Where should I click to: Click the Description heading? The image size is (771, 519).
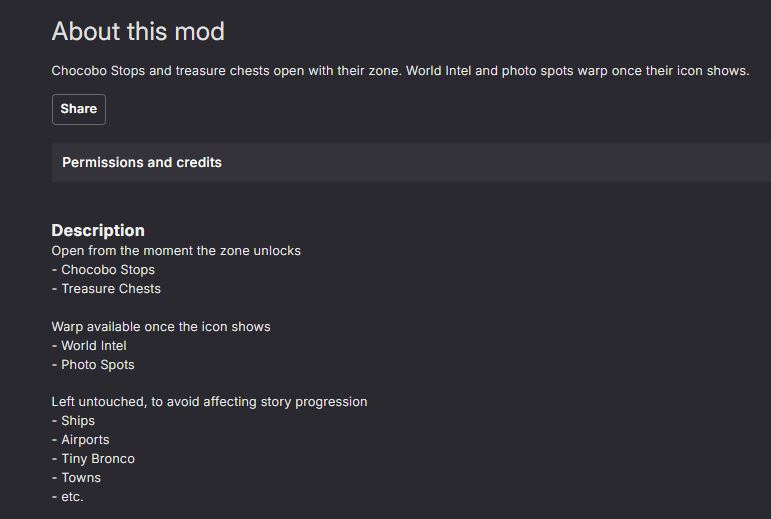pyautogui.click(x=98, y=231)
